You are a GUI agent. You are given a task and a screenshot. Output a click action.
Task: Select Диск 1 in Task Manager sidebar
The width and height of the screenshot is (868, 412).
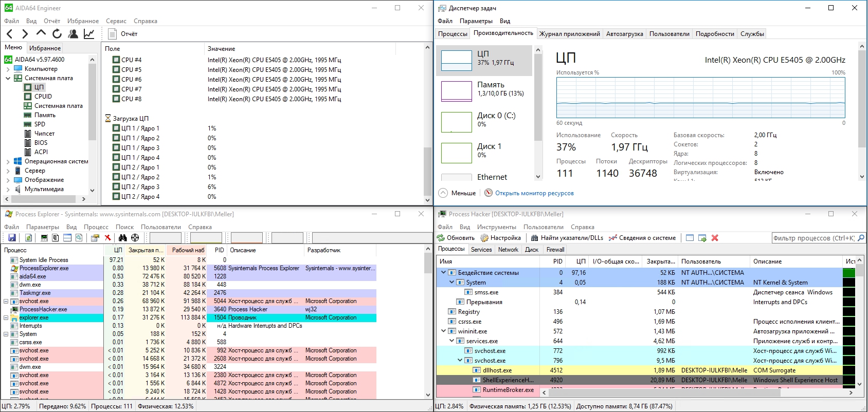pyautogui.click(x=484, y=152)
